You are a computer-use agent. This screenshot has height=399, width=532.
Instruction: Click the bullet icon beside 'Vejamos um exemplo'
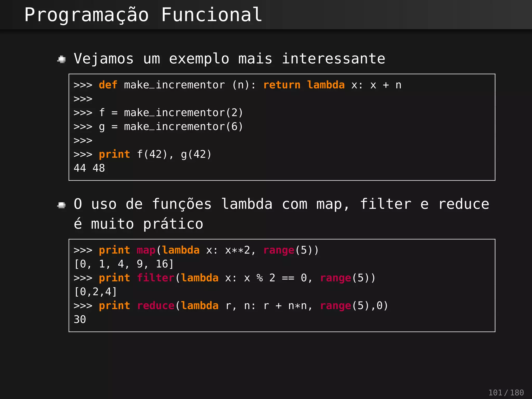(x=62, y=59)
